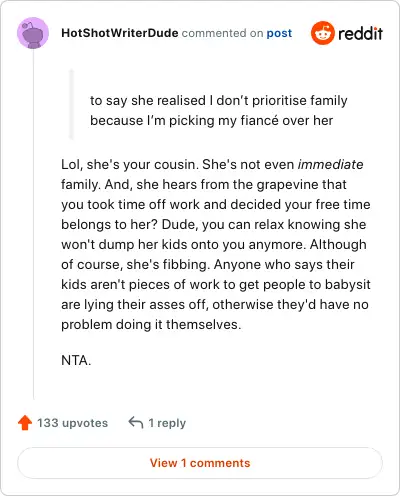Open HotShotWriterDude's profile link
Viewport: 400px width, 496px height.
pos(120,33)
